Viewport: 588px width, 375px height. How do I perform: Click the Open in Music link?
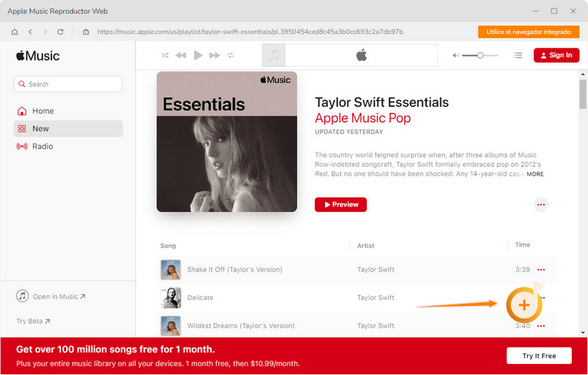pyautogui.click(x=51, y=296)
